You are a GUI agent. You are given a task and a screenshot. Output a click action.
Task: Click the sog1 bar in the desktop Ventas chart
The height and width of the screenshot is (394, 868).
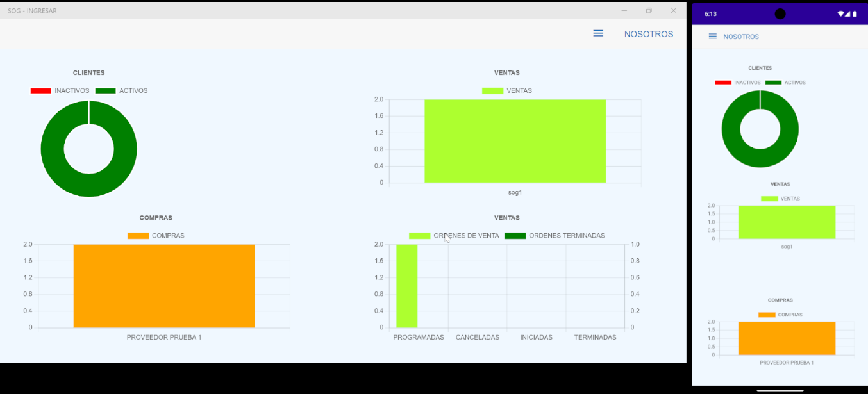515,141
